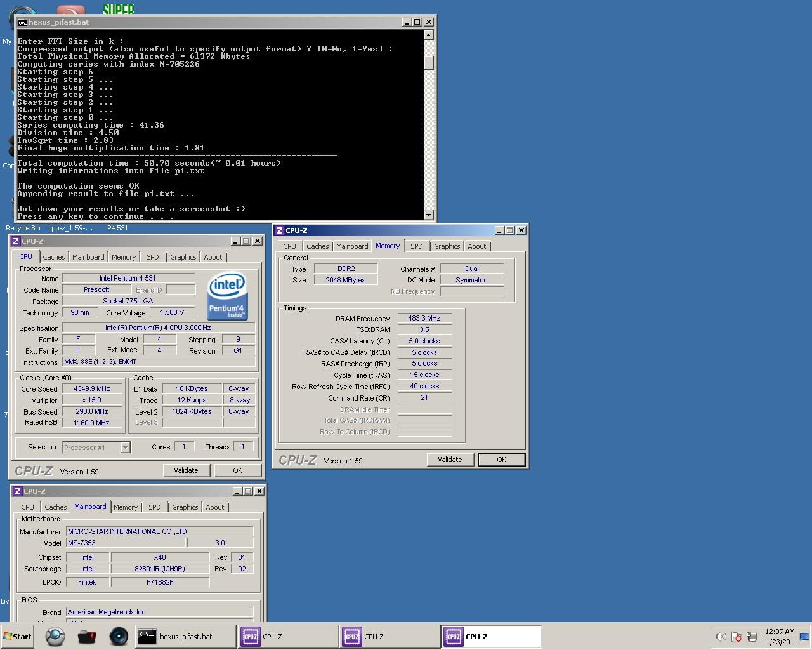Screen dimensions: 812x650
Task: Click the volume speaker tray icon
Action: pyautogui.click(x=721, y=637)
